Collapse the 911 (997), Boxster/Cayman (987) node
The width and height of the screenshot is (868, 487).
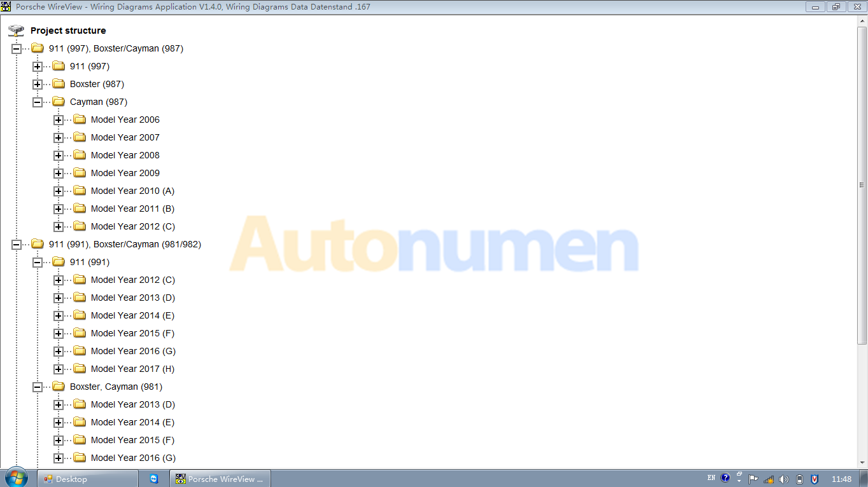[17, 48]
